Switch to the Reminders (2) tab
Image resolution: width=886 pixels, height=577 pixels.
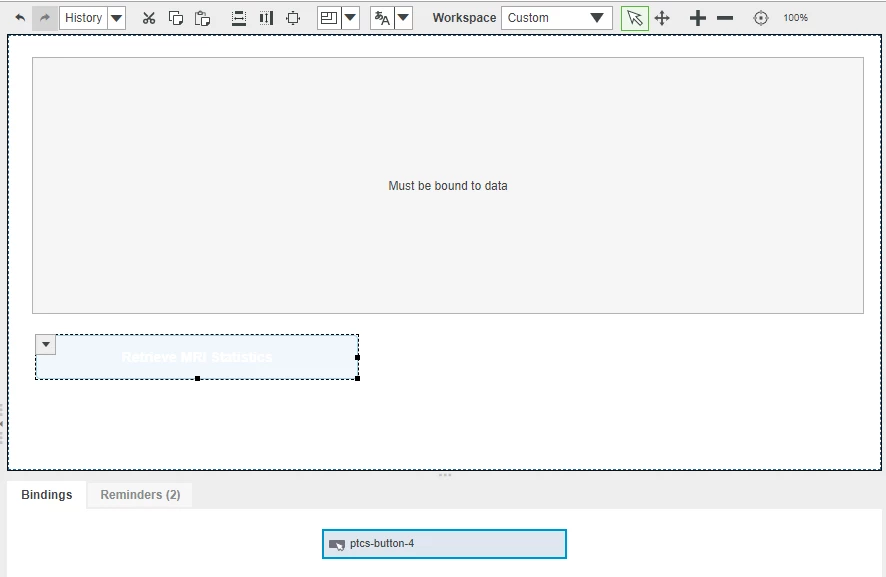click(x=140, y=494)
